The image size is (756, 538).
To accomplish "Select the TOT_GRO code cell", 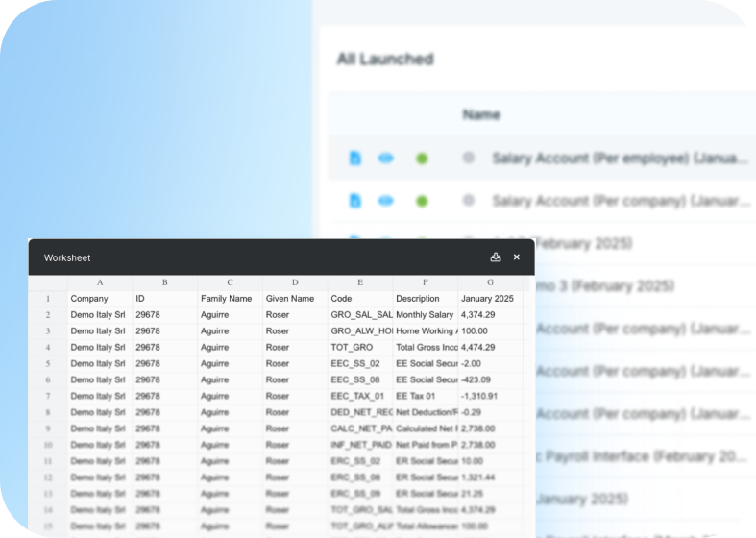I will click(360, 347).
